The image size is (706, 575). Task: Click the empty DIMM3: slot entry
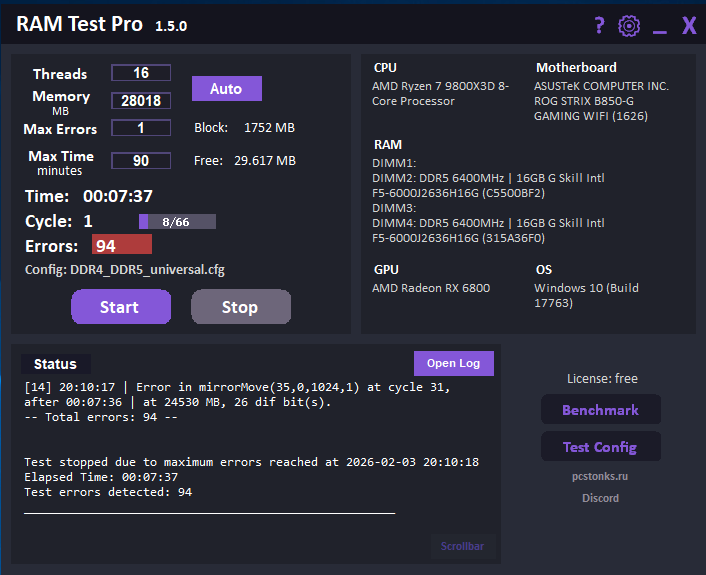click(394, 208)
